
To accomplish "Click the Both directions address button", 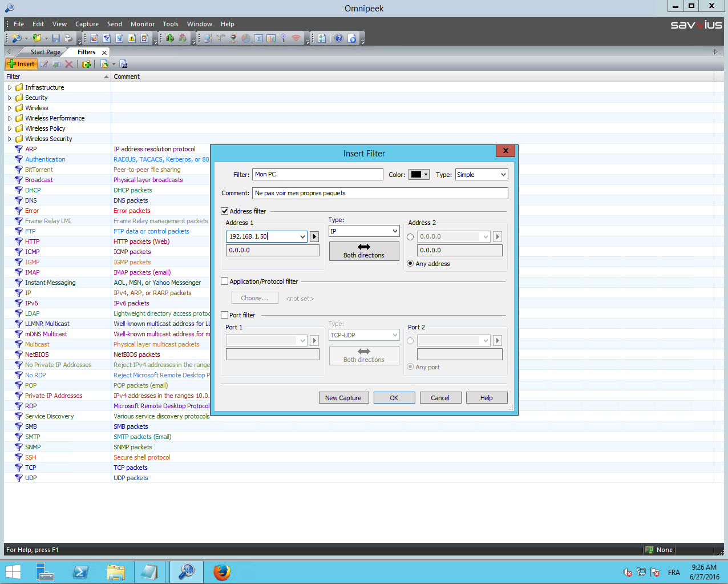I will click(364, 251).
